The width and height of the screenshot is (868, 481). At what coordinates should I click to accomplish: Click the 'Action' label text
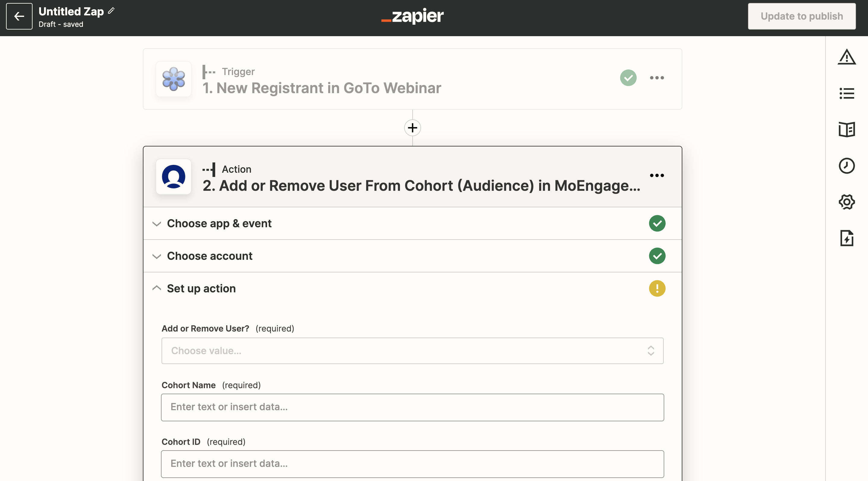(237, 169)
